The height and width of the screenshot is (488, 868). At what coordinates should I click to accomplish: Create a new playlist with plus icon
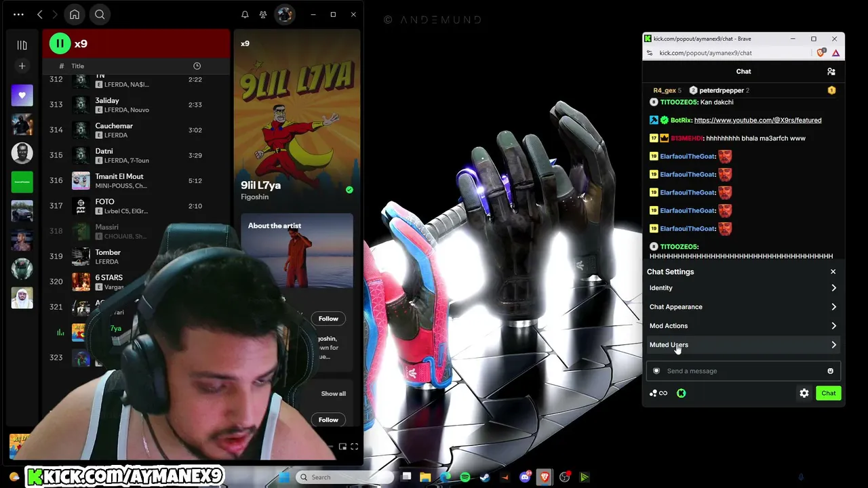tap(22, 66)
